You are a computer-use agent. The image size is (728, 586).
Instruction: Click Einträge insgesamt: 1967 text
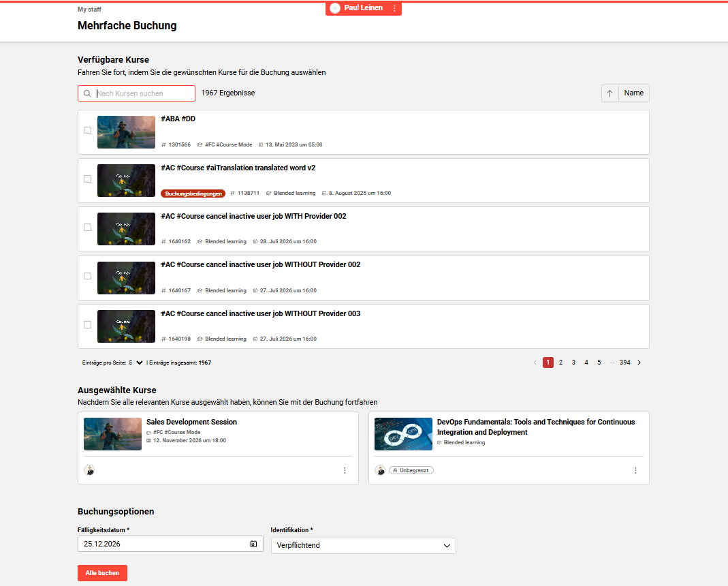click(180, 363)
